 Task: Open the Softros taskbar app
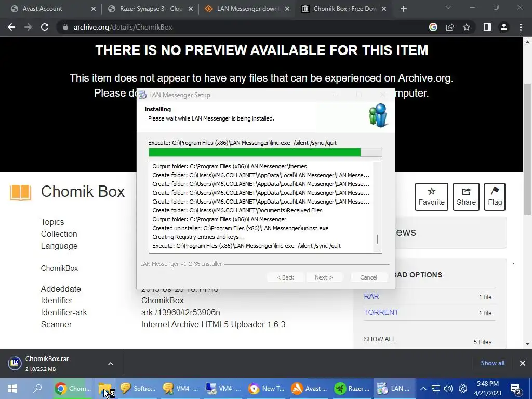click(x=137, y=389)
